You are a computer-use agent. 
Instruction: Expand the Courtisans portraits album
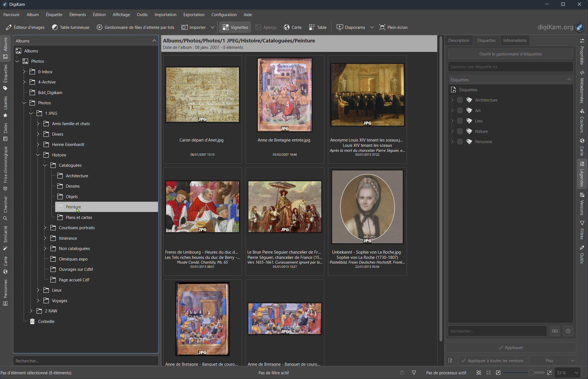click(x=45, y=228)
